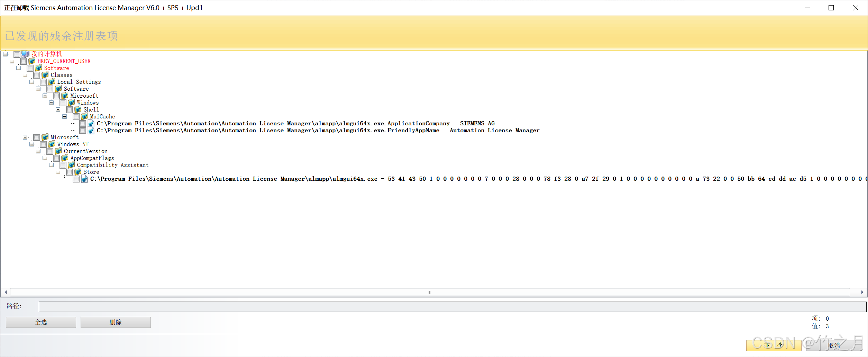The image size is (868, 357).
Task: Click the 全选 (Select All) button
Action: tap(41, 322)
